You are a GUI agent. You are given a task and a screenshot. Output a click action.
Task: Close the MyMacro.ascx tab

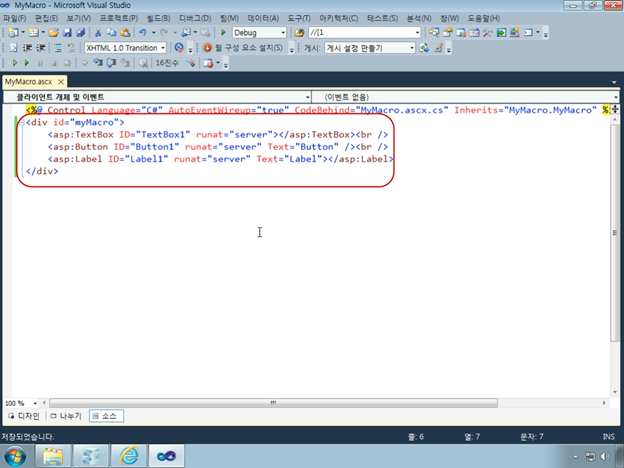click(x=61, y=82)
